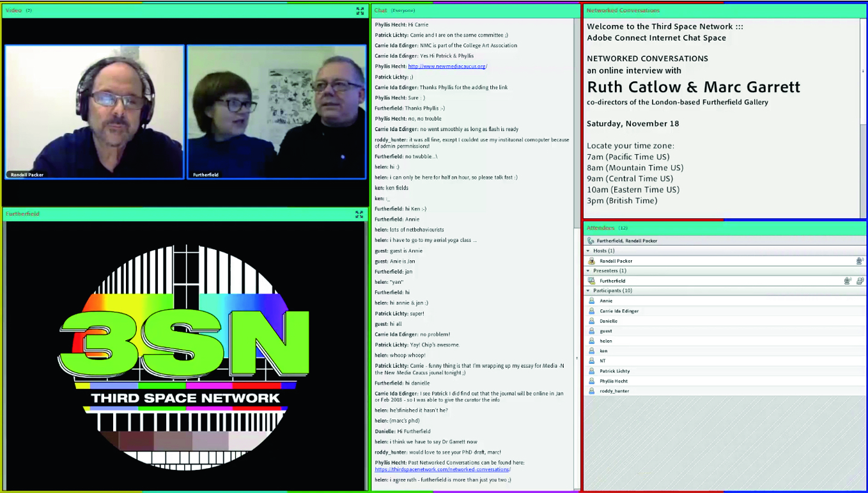
Task: Click the host icon beside Randall Packer
Action: tap(592, 261)
